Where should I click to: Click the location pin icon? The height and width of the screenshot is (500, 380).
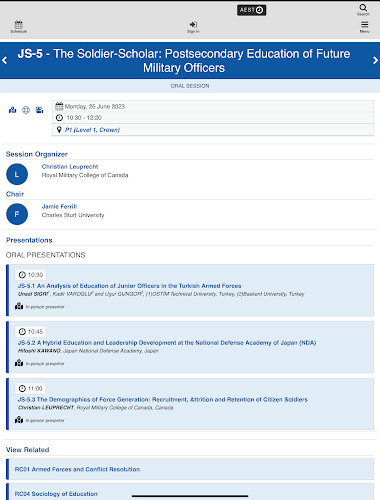tap(59, 130)
